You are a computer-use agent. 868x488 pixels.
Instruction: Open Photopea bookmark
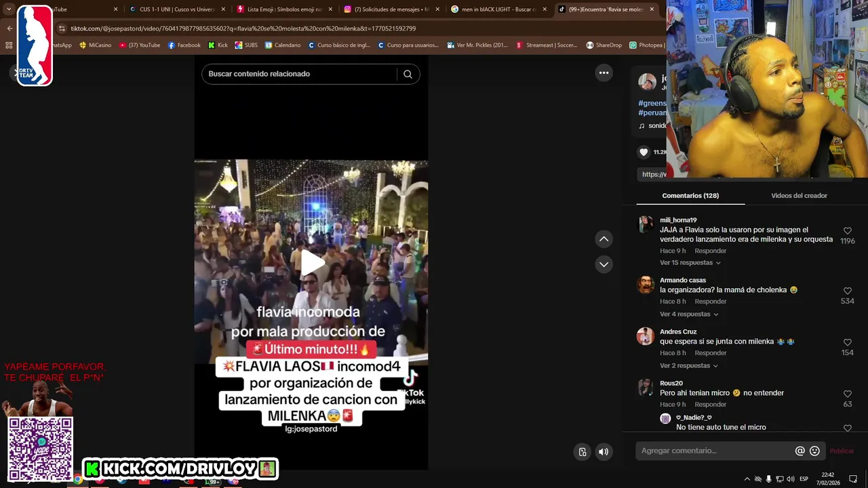point(646,45)
